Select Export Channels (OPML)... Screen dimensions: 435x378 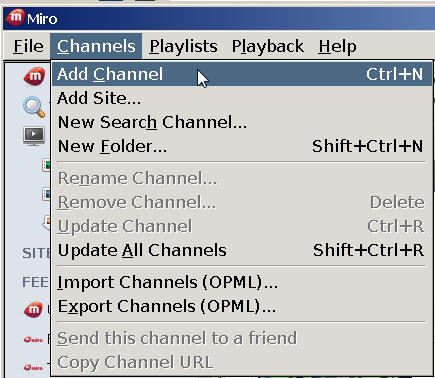[242, 306]
